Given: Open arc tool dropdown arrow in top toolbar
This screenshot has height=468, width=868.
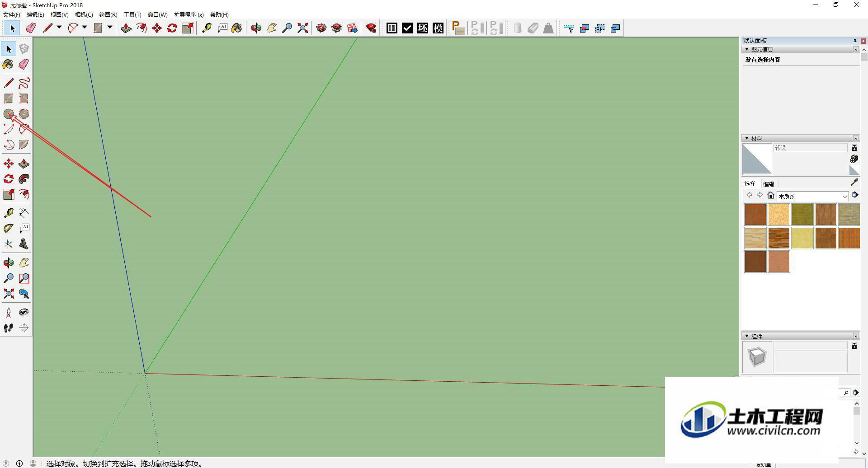Looking at the screenshot, I should 85,28.
